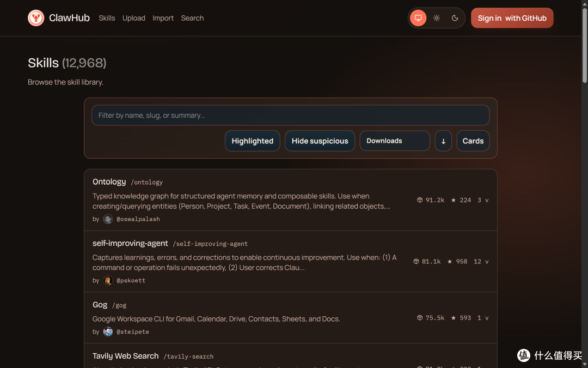Click the download package icon for Ontology
The width and height of the screenshot is (588, 368).
click(x=420, y=200)
